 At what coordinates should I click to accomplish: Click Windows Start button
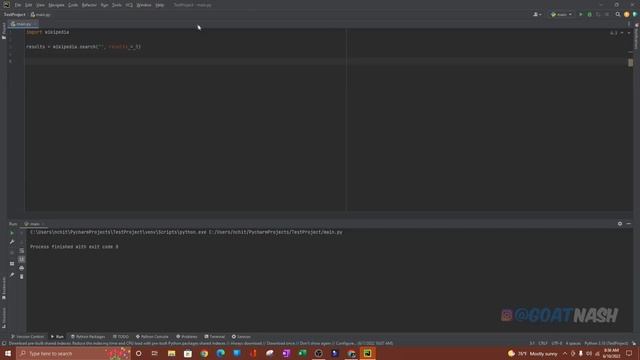pyautogui.click(x=8, y=353)
